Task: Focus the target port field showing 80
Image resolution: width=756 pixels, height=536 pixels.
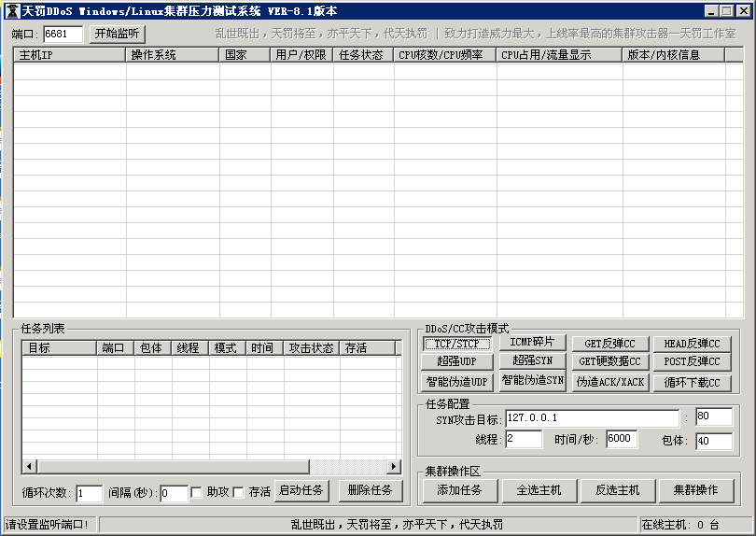Action: pos(714,416)
